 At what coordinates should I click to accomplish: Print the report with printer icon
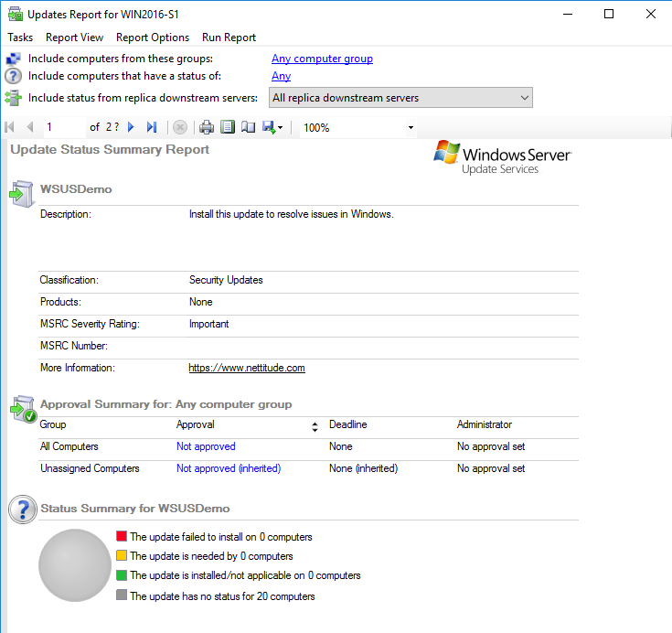click(207, 127)
